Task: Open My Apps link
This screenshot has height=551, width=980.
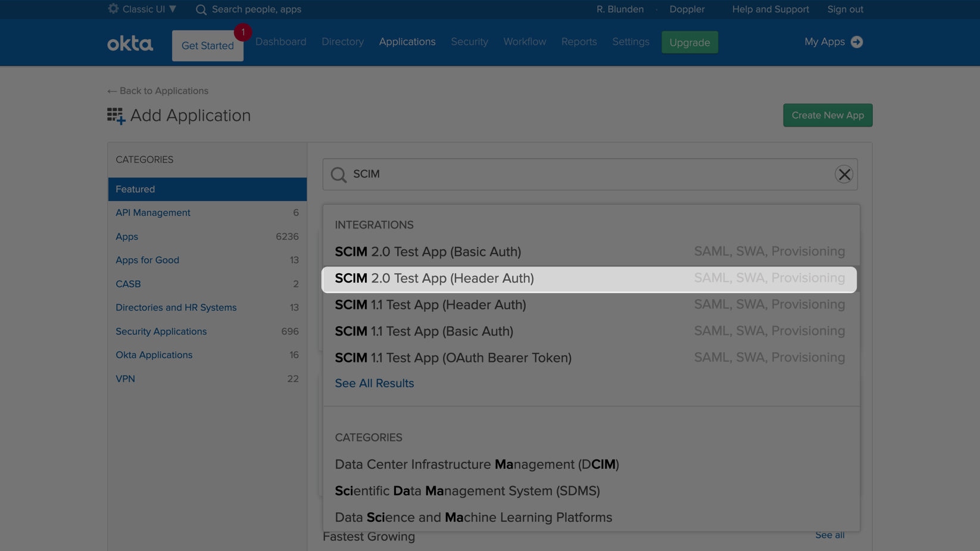Action: [x=825, y=42]
